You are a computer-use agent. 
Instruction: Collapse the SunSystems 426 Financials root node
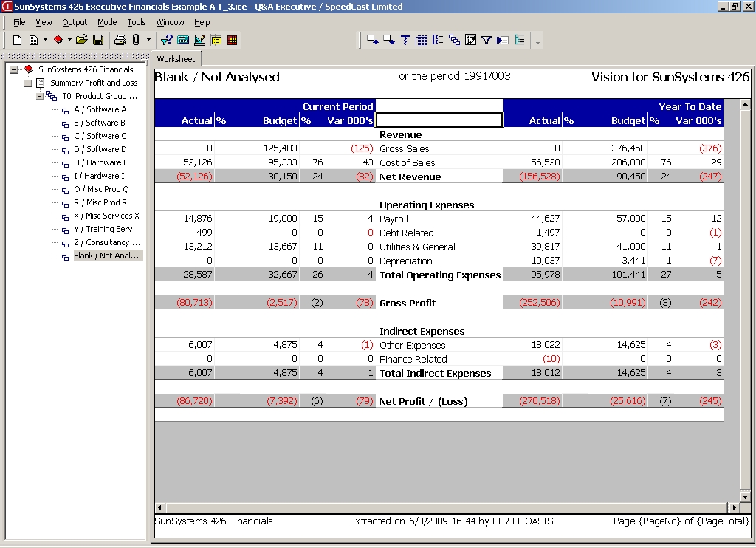tap(15, 70)
